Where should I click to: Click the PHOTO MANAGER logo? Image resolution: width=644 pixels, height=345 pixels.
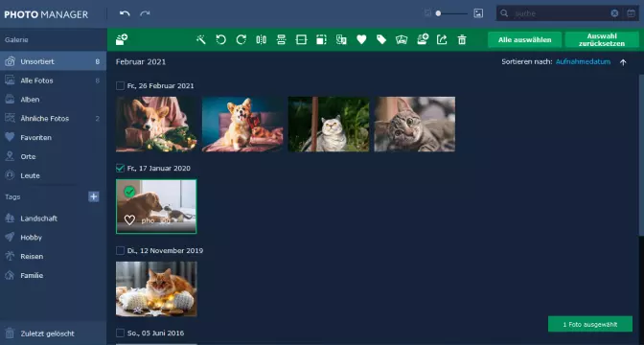(x=46, y=14)
